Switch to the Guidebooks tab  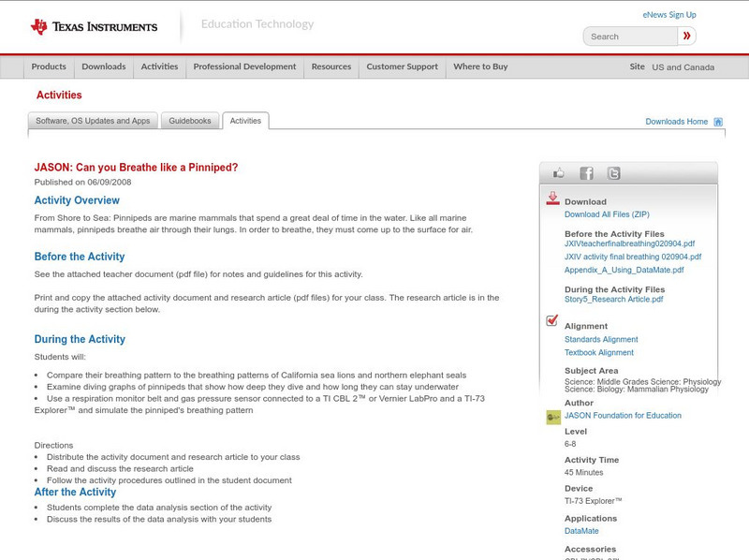[190, 121]
